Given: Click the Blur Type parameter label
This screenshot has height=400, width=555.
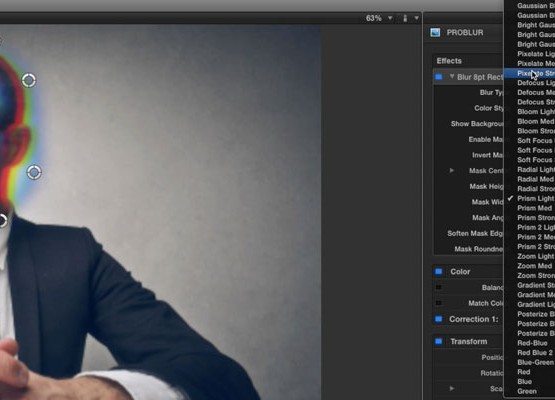Looking at the screenshot, I should point(491,92).
